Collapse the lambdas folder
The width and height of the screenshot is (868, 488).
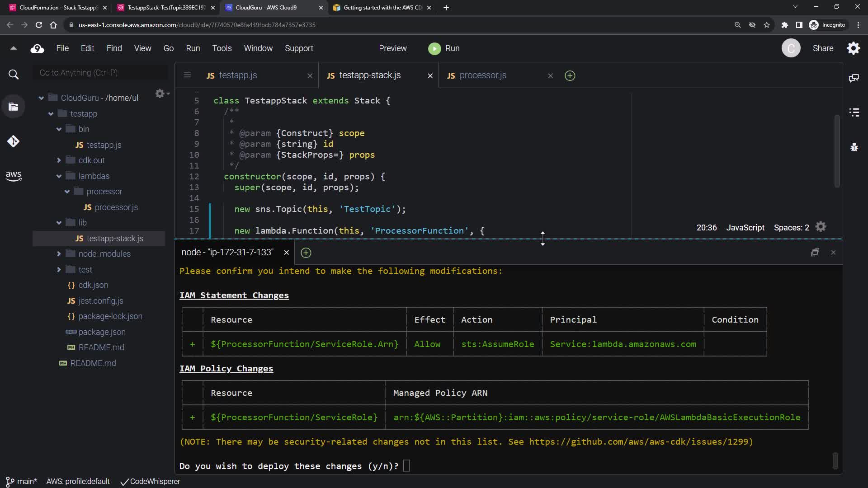(59, 176)
